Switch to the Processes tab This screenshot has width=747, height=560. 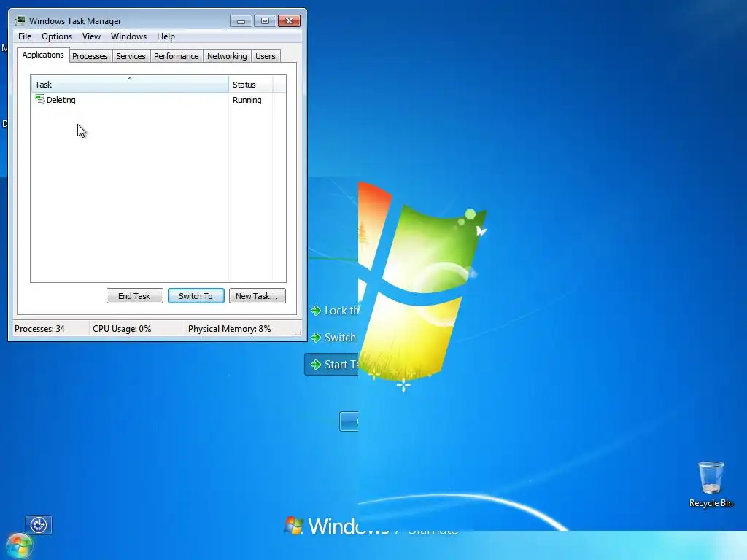(90, 56)
